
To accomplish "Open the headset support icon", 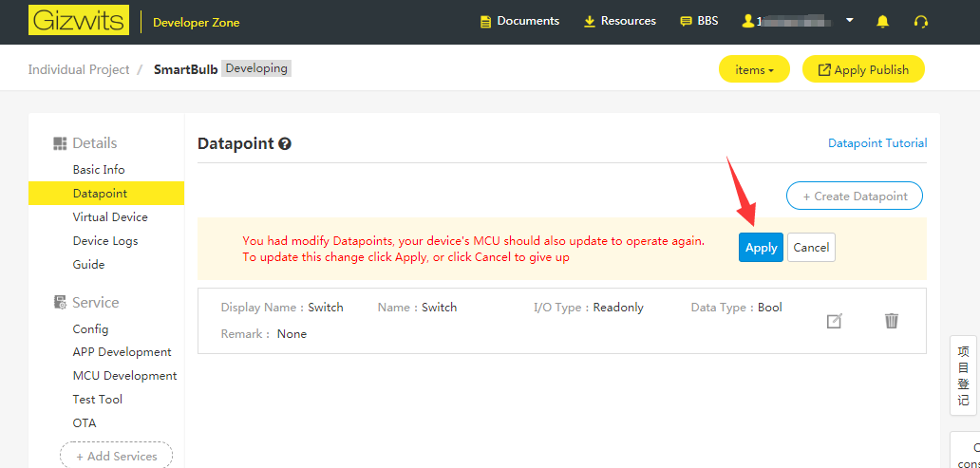I will click(x=920, y=21).
